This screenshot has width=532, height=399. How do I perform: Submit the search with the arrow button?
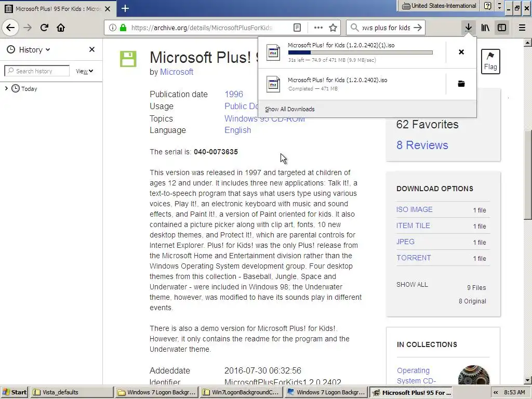418,28
